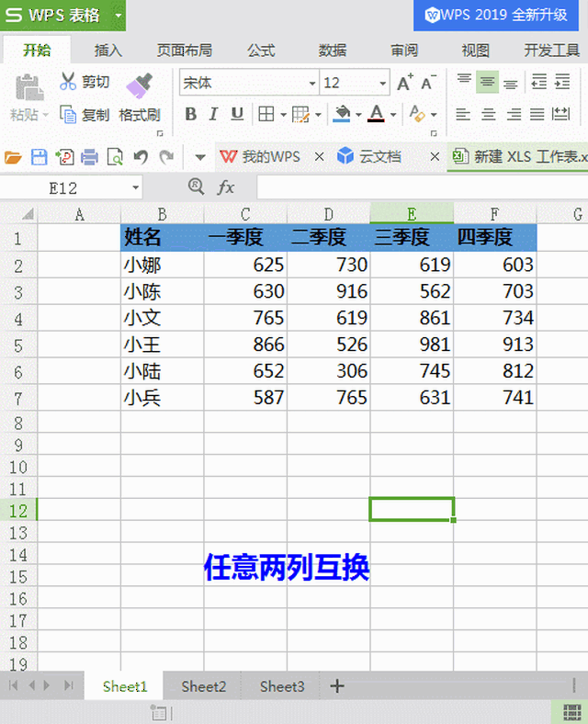588x724 pixels.
Task: Click the Paste clipboard icon
Action: 29,87
